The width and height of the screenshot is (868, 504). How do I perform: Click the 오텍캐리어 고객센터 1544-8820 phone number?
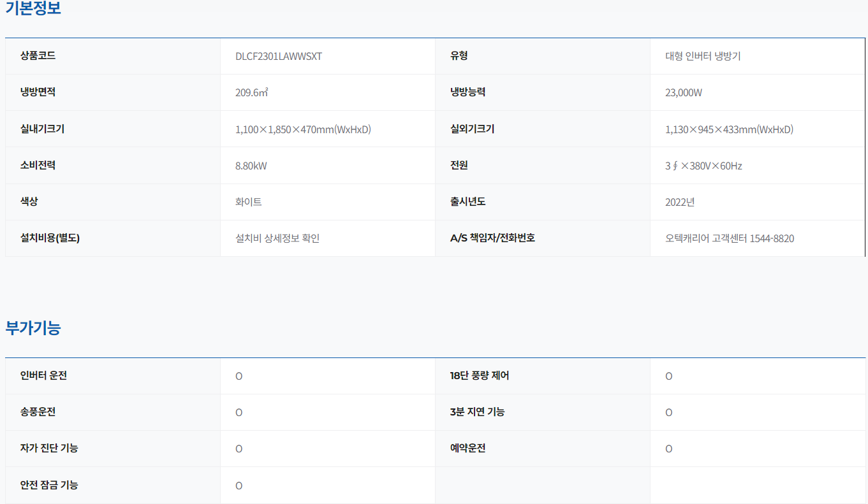[x=730, y=238]
